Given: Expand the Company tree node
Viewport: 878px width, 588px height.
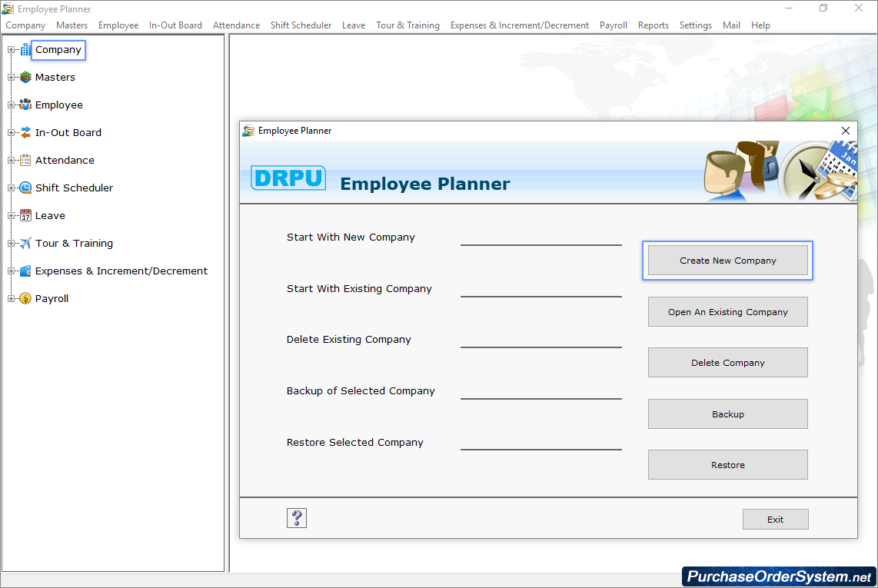Looking at the screenshot, I should (12, 50).
